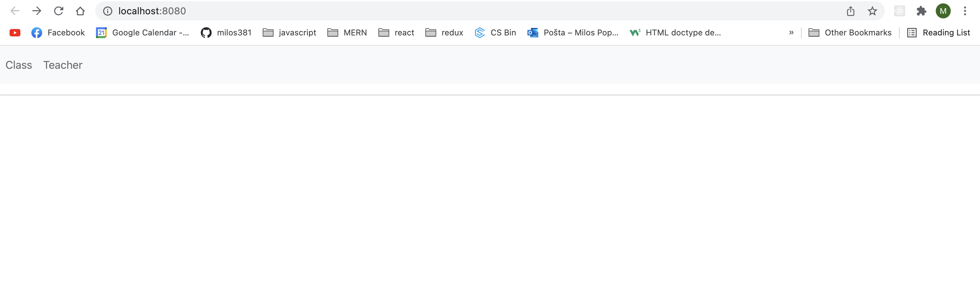Open the Reading List

pos(938,33)
